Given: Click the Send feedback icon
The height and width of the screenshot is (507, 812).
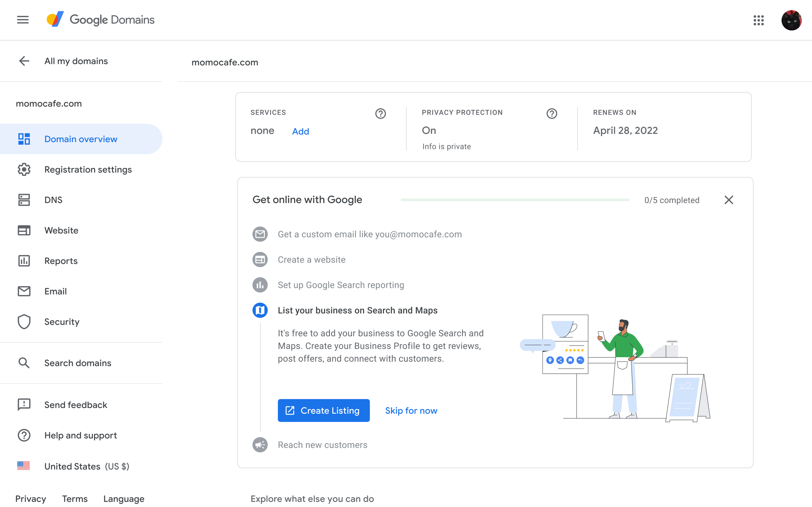Looking at the screenshot, I should tap(24, 405).
